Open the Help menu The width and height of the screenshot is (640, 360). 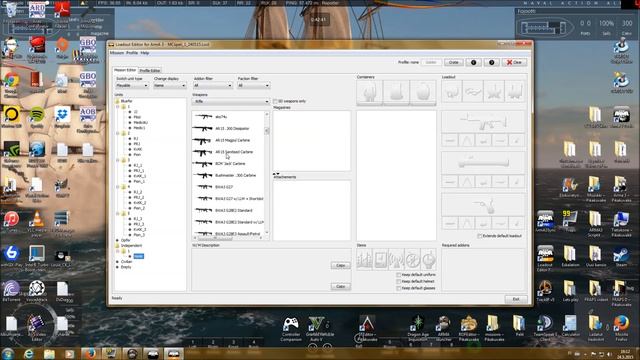point(144,53)
